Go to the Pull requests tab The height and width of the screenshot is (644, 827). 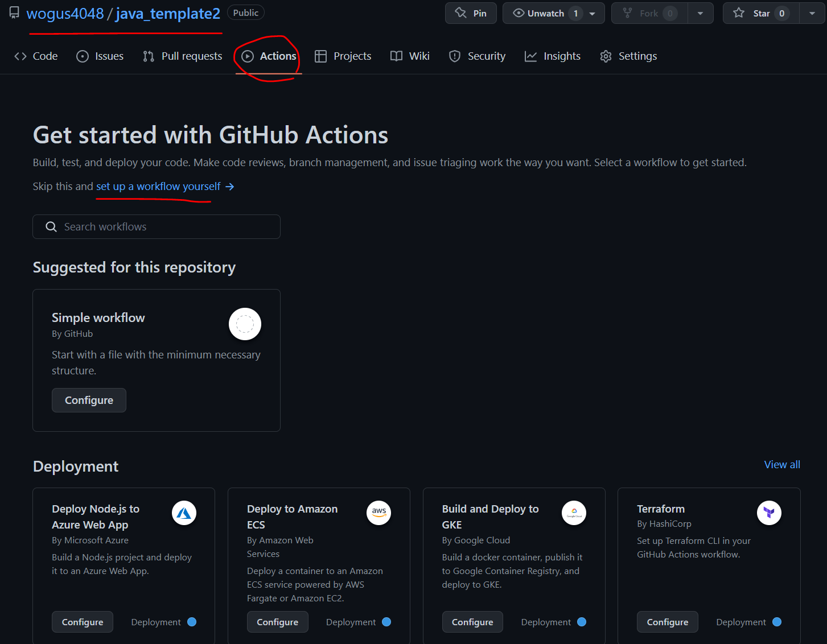point(183,56)
